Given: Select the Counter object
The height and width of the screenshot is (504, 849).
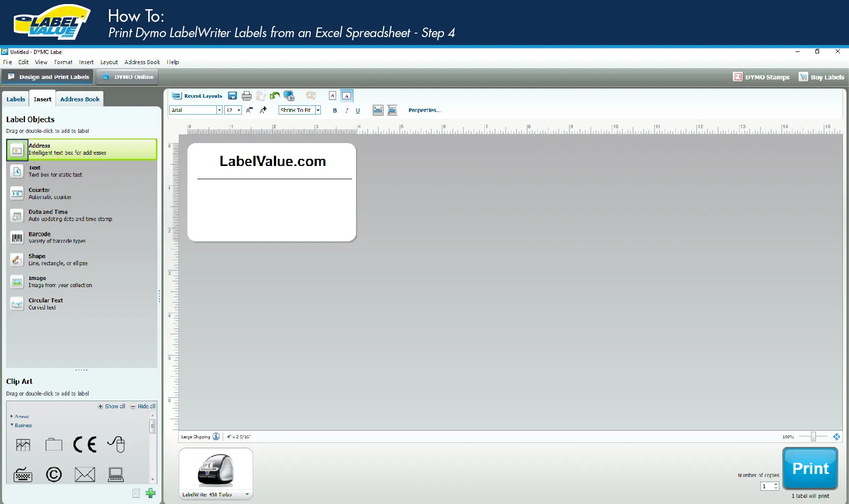Looking at the screenshot, I should (x=81, y=193).
